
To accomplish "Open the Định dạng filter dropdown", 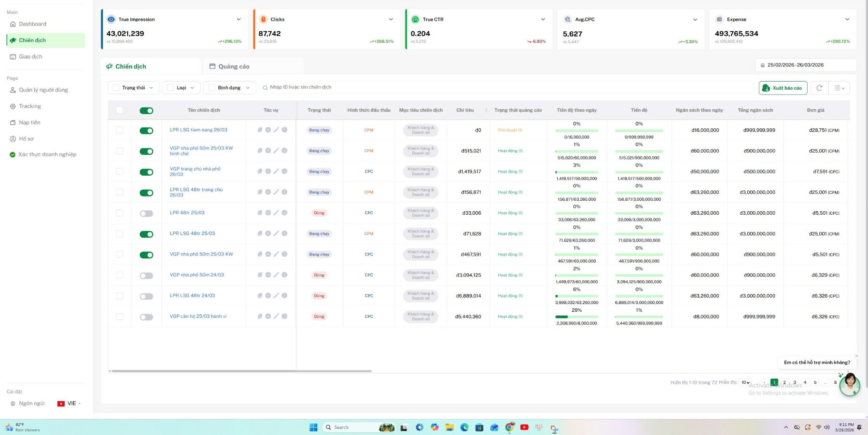I will click(x=229, y=87).
